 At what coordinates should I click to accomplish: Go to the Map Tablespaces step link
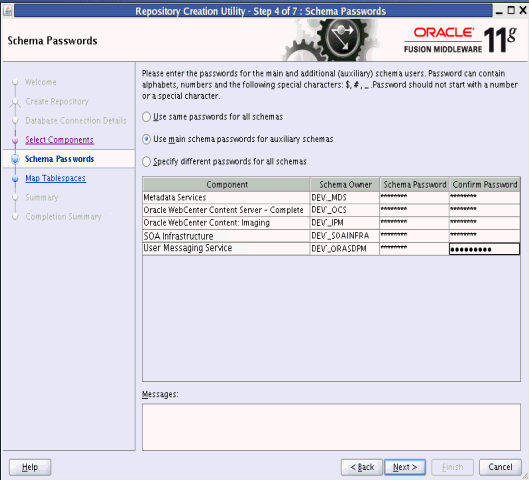(56, 178)
